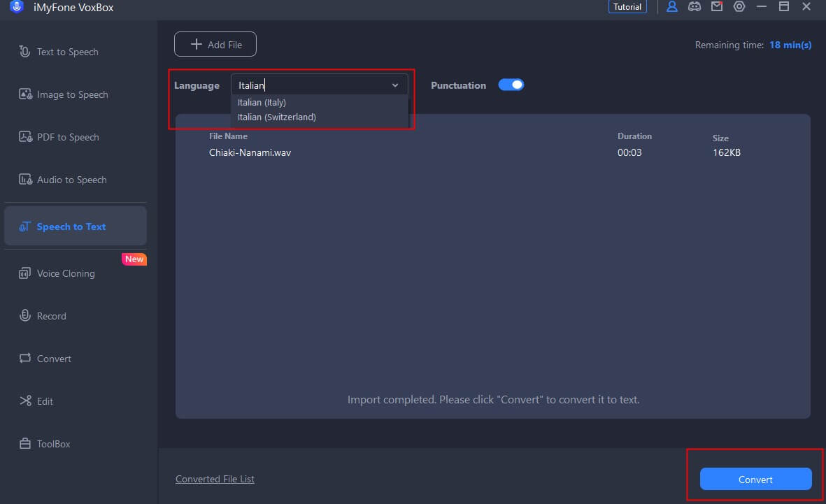The width and height of the screenshot is (826, 504).
Task: Collapse the Language dropdown arrow
Action: point(395,85)
